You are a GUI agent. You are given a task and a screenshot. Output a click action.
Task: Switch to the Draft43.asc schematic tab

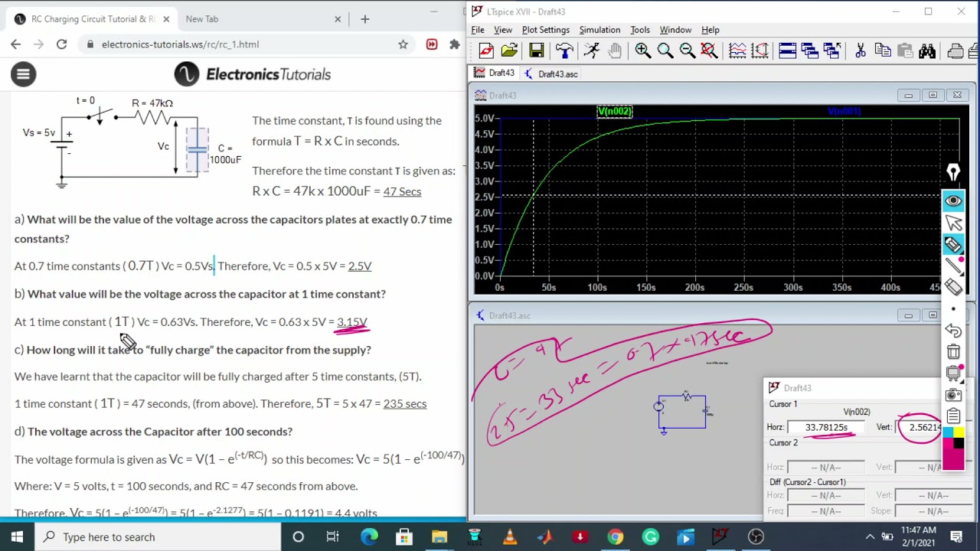click(550, 73)
